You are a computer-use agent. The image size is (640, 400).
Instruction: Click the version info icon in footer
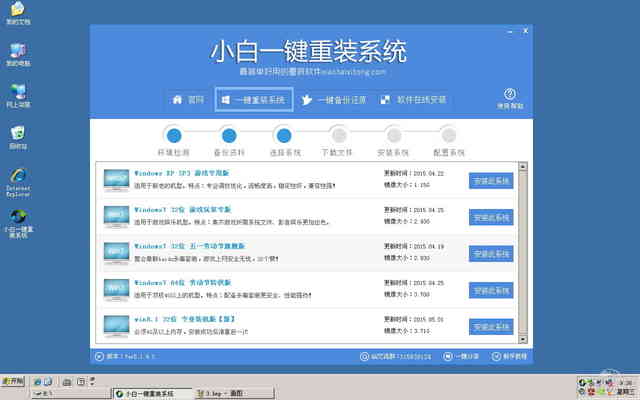(x=99, y=357)
